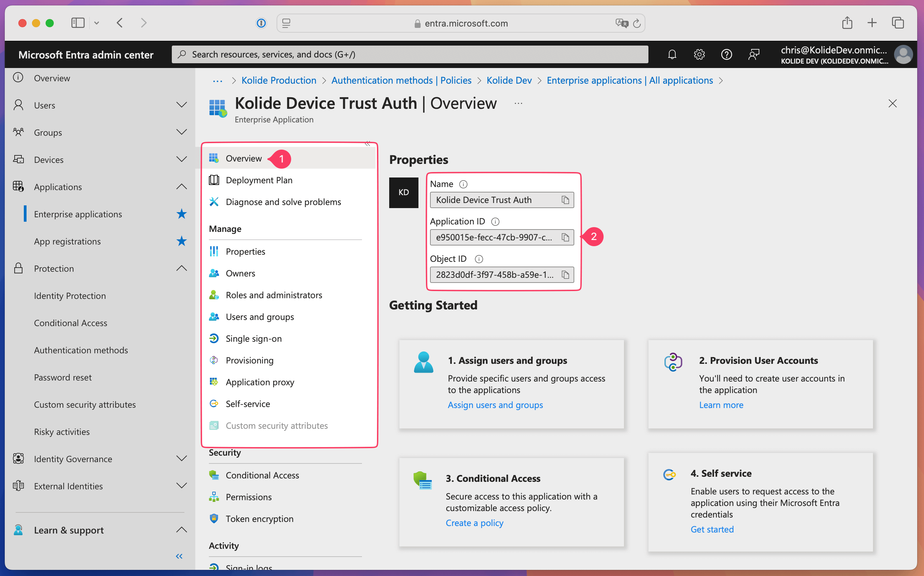The image size is (924, 576).
Task: Click Create a policy link
Action: click(474, 523)
